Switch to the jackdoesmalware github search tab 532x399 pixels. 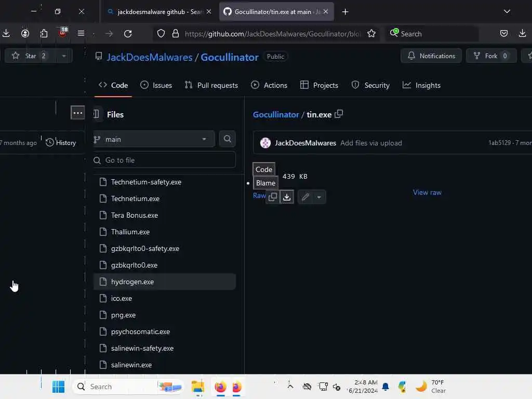[x=159, y=12]
